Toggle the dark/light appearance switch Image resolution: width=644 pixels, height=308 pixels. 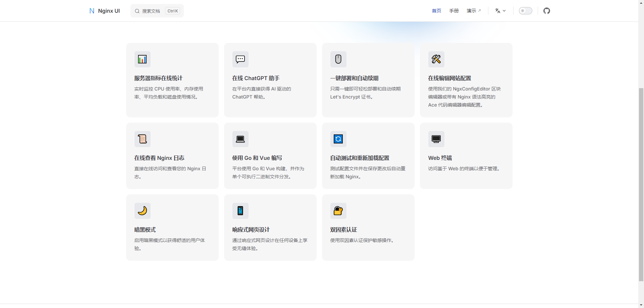point(525,11)
